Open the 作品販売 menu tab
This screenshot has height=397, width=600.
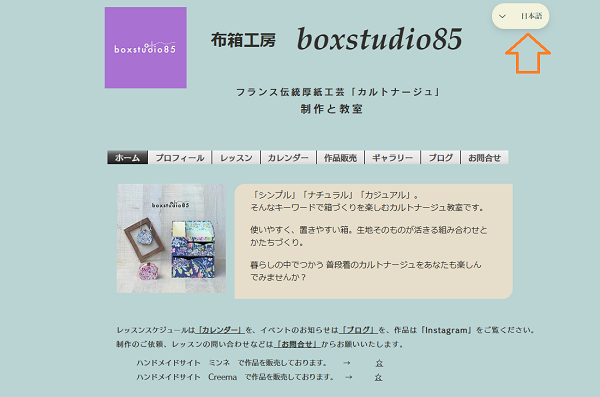point(340,157)
